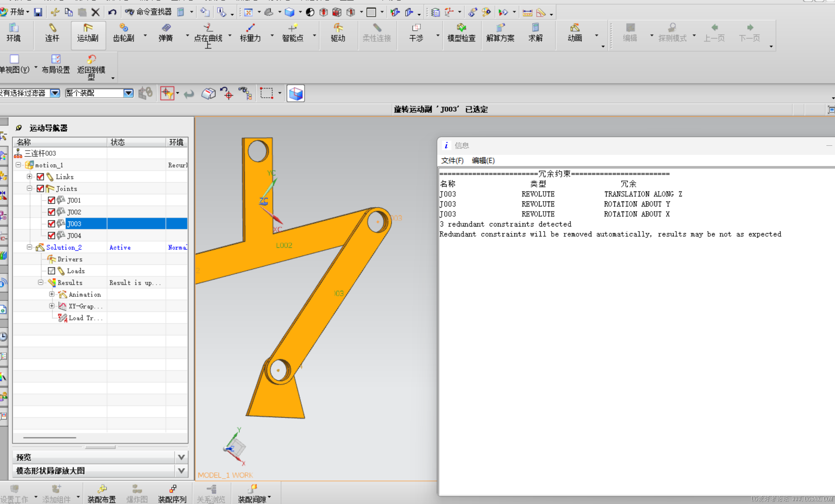835x504 pixels.
Task: Open the 动画 (Animation) tool
Action: [x=575, y=33]
